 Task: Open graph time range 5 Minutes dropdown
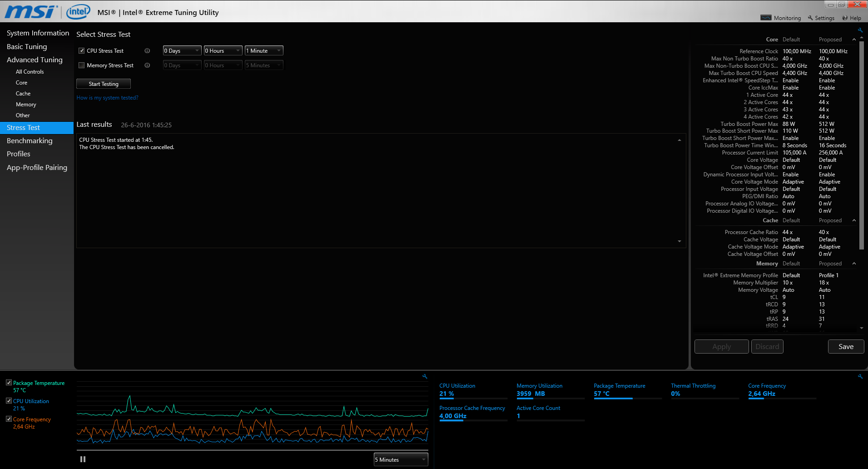click(401, 459)
